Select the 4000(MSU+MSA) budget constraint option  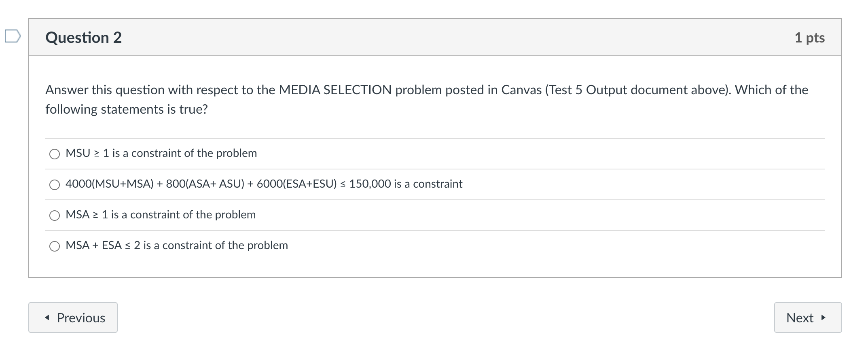click(x=55, y=184)
